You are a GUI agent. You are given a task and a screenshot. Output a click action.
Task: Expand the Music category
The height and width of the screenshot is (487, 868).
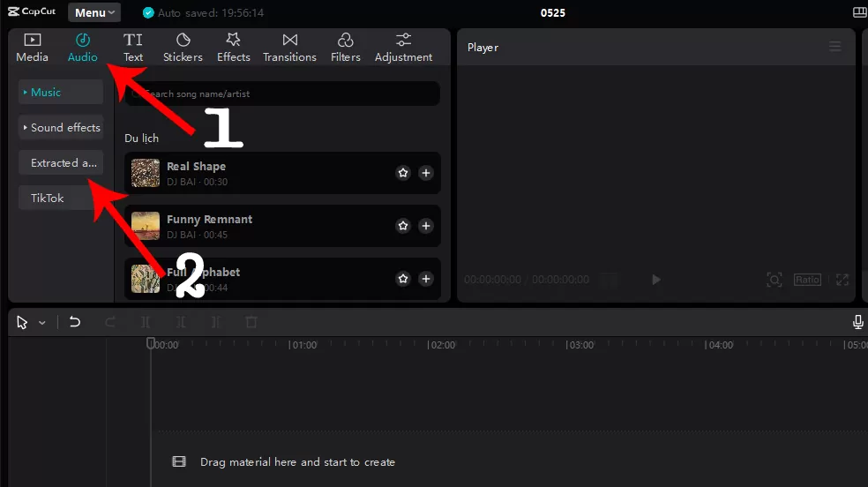click(x=61, y=93)
